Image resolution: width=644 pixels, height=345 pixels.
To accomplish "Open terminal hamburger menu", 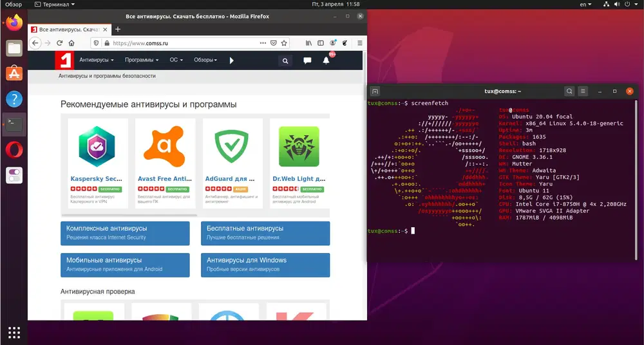I will (583, 91).
